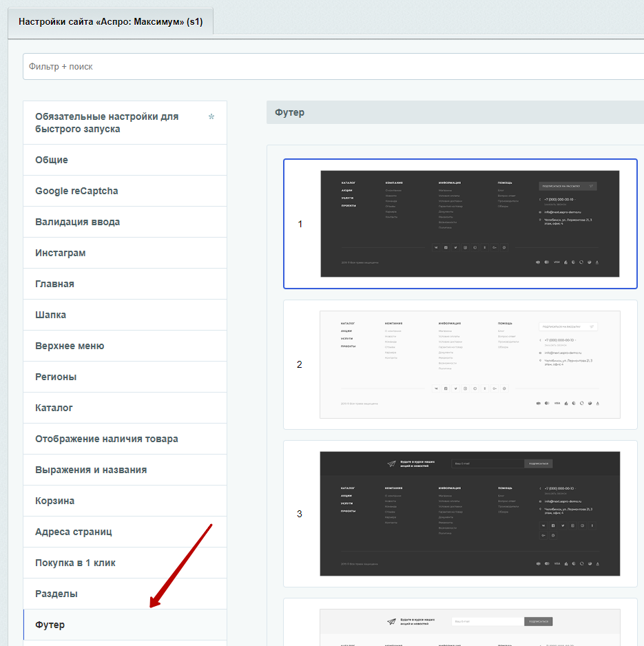Go to Верхнее меню settings

[x=125, y=346]
